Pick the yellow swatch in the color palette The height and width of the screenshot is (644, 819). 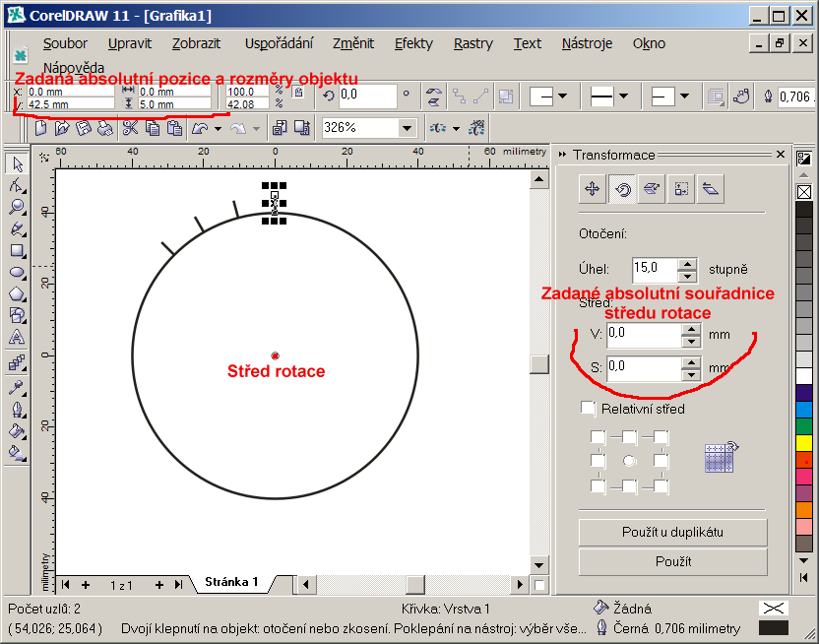tap(804, 443)
